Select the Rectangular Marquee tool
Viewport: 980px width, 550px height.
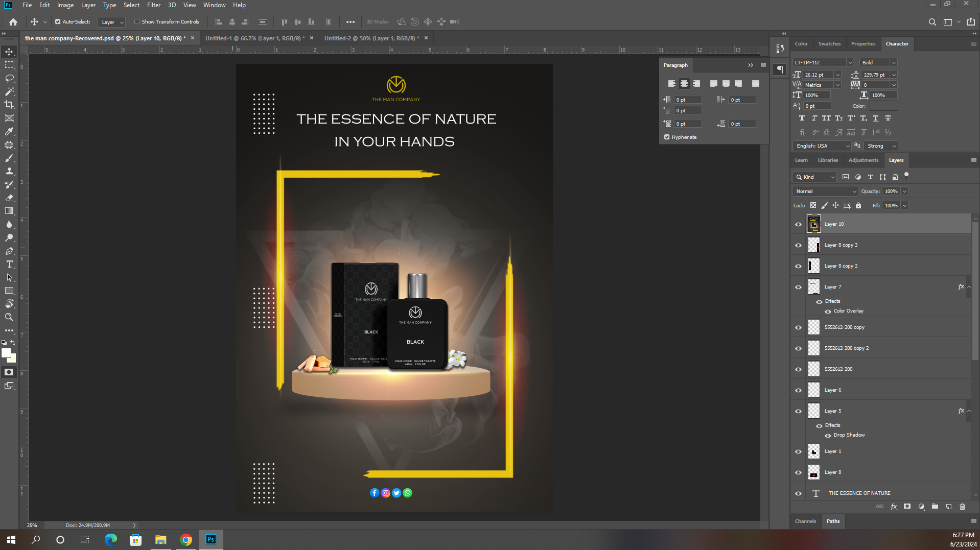[9, 65]
